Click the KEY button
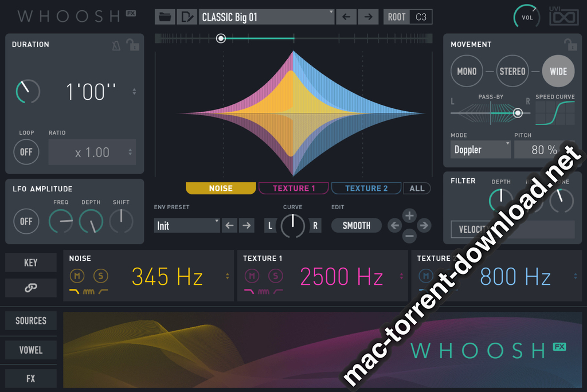 coord(31,262)
